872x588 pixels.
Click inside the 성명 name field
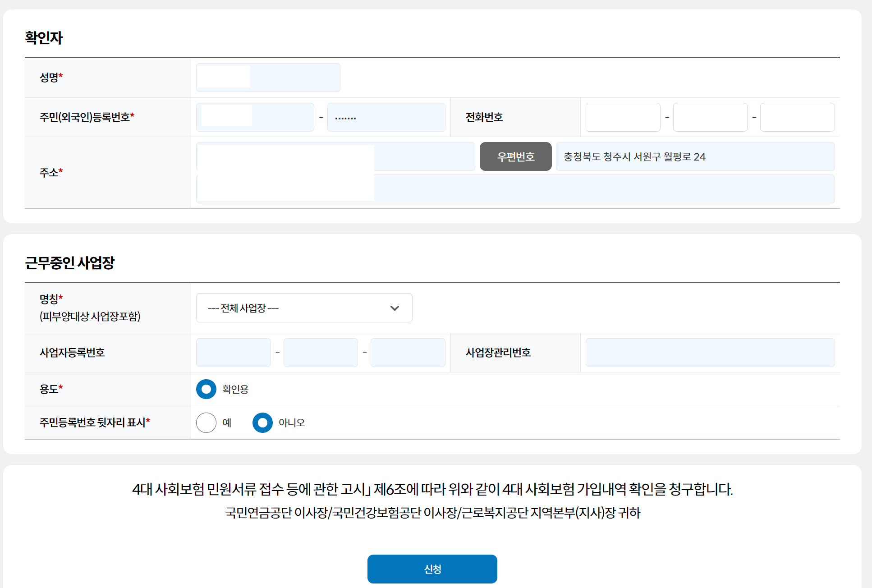click(x=268, y=77)
